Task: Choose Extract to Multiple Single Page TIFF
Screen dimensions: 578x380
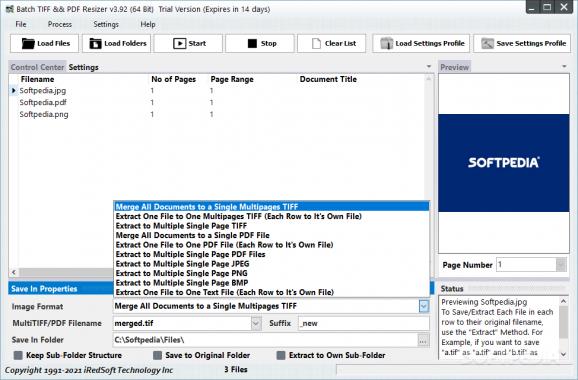Action: coord(271,226)
